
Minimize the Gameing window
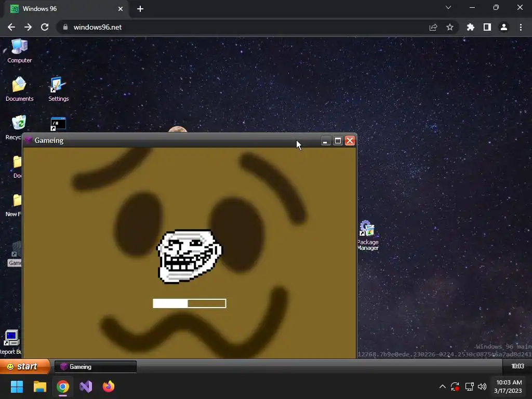tap(325, 141)
